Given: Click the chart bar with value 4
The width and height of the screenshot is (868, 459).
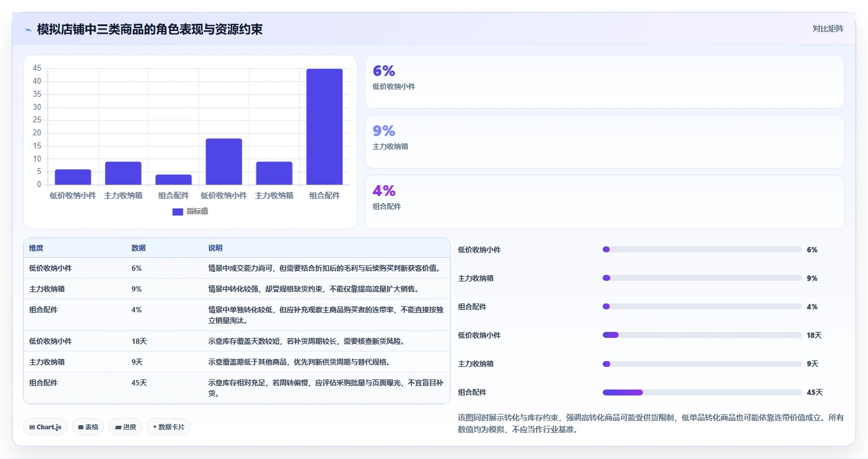Looking at the screenshot, I should [174, 179].
